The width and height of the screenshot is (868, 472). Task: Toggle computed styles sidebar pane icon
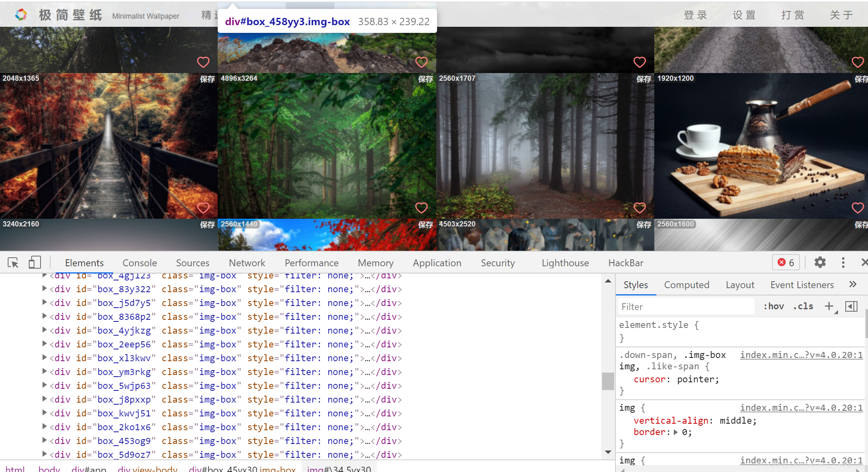[x=851, y=306]
